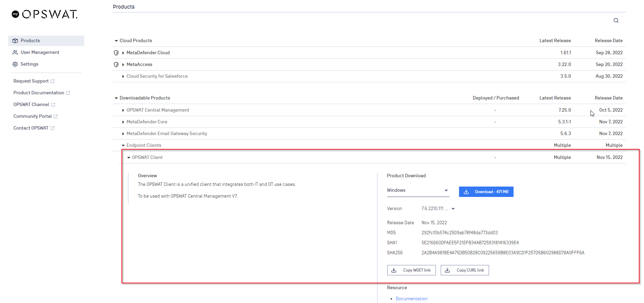
Task: Click the 3.22.0 latest release value
Action: pyautogui.click(x=564, y=65)
